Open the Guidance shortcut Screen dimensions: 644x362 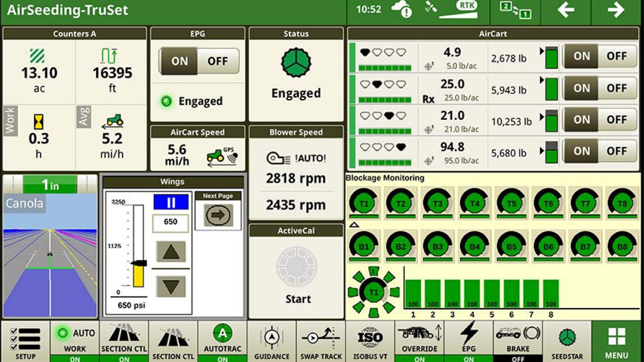(x=272, y=341)
